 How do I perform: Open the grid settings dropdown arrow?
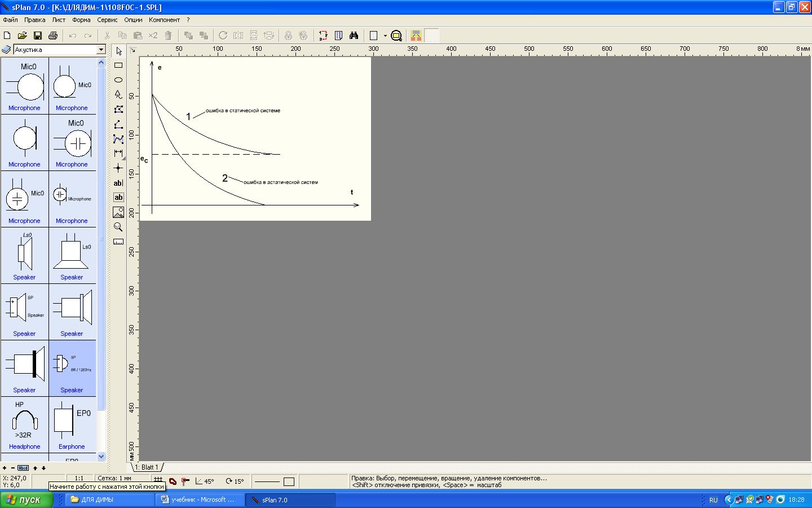(386, 36)
